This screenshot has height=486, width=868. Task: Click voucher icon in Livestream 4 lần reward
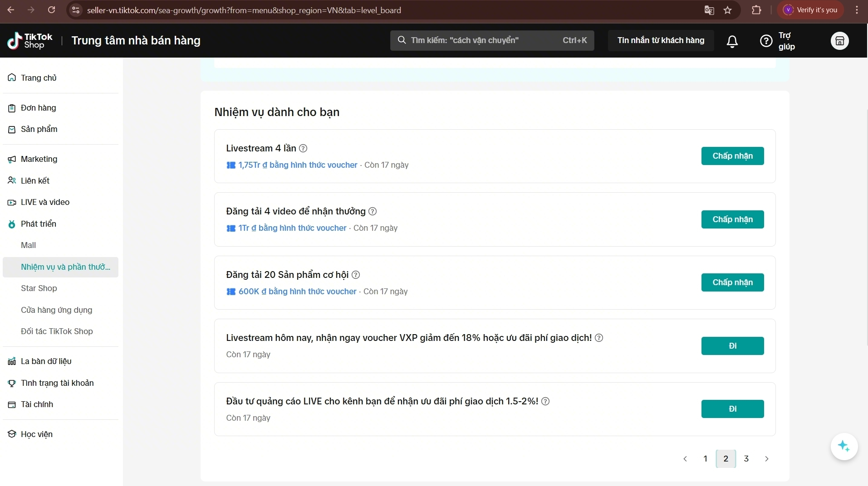tap(231, 165)
